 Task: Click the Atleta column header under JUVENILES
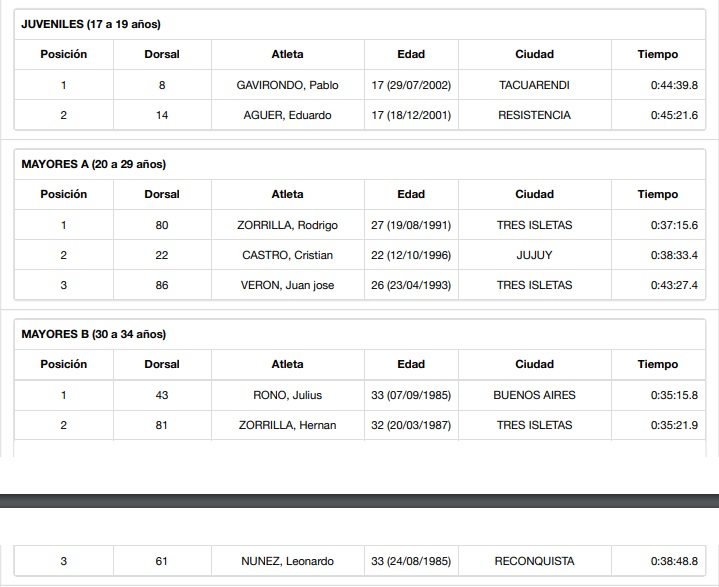[287, 54]
